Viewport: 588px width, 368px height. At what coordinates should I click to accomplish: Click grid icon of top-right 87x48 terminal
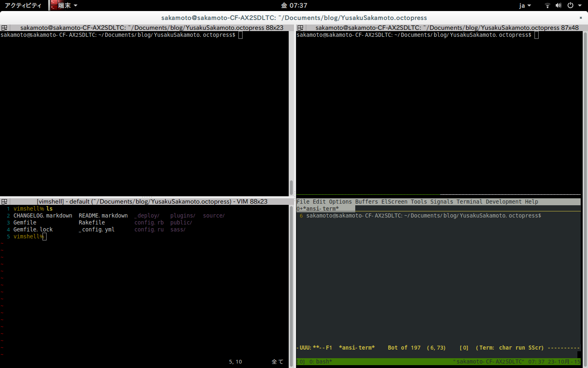click(301, 28)
